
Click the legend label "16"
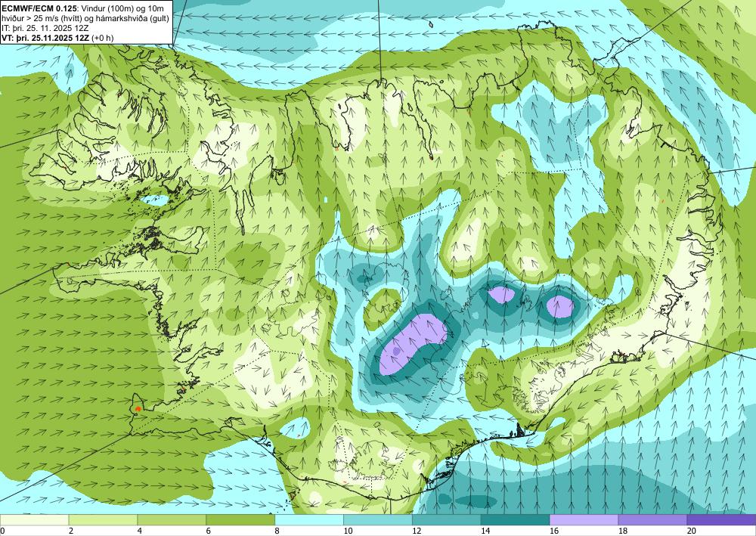click(x=553, y=531)
